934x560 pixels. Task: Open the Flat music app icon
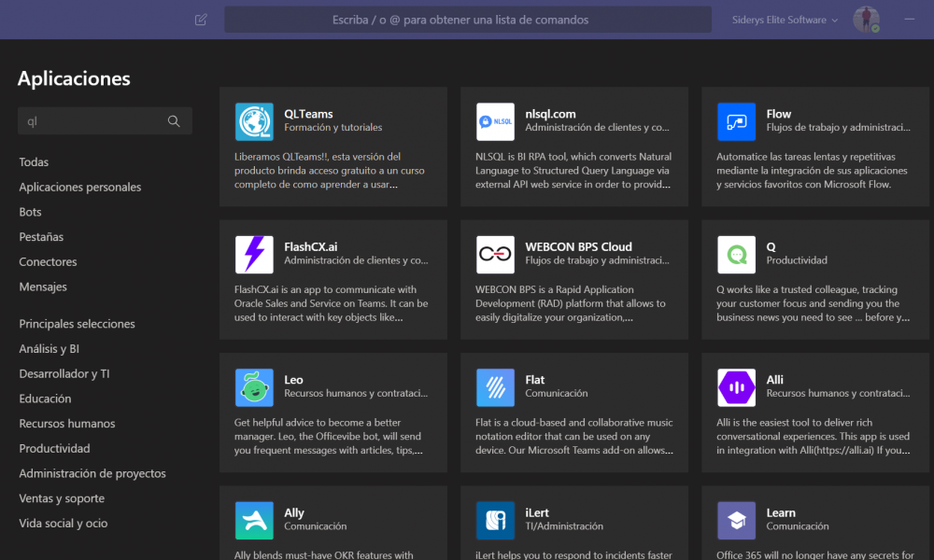pos(495,387)
